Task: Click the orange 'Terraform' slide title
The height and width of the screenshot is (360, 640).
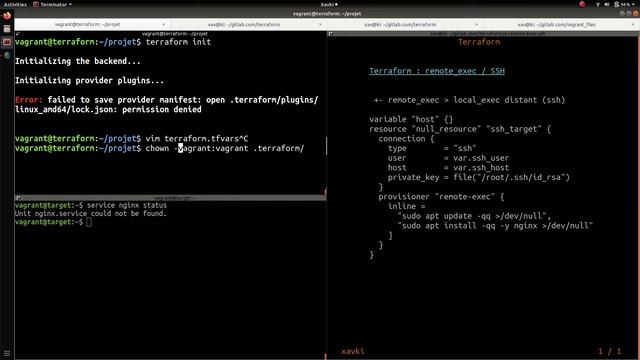Action: pos(479,42)
